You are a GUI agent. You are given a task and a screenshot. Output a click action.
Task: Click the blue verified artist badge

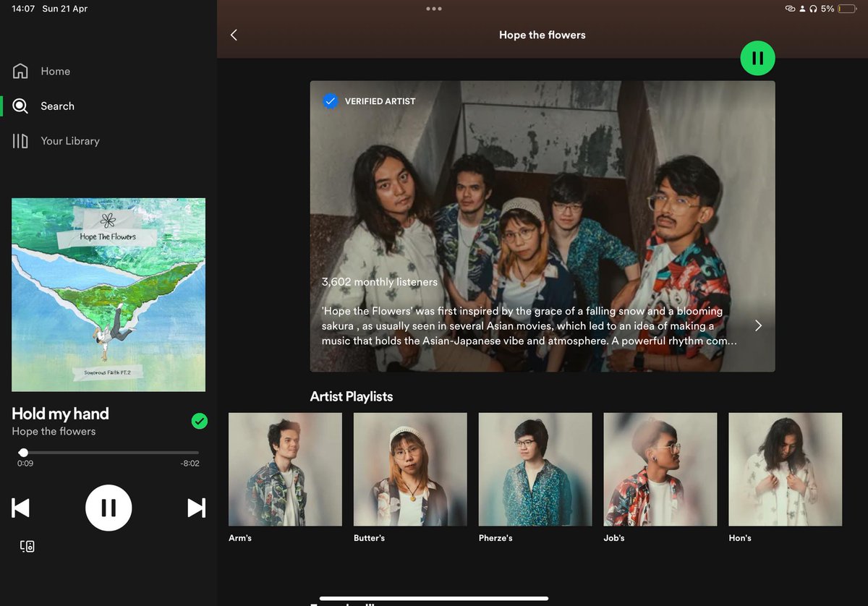pos(330,101)
